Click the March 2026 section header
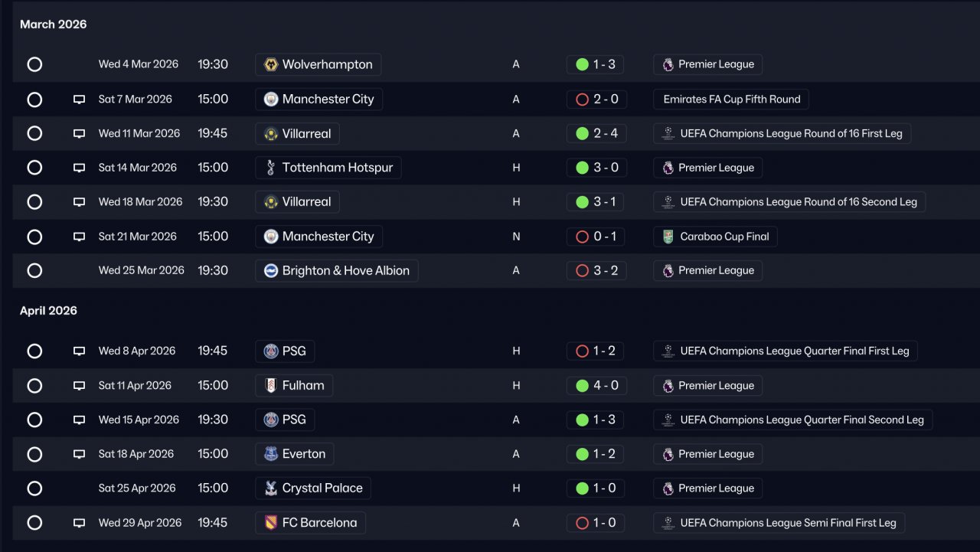The height and width of the screenshot is (552, 980). (54, 24)
